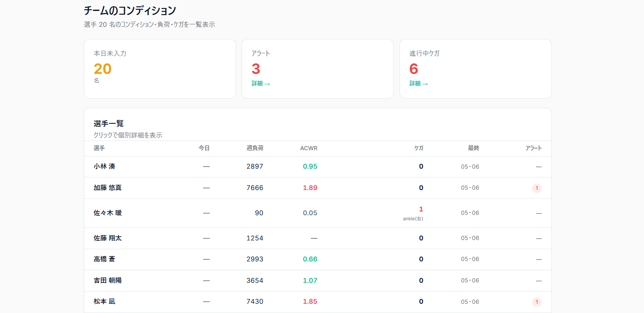Click the 週負荷 column header
Screen dimensions: 644x313
[255, 148]
